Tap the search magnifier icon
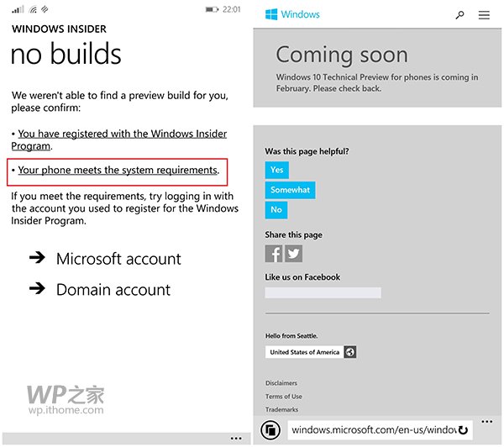Screen dimensions: 504x447 (x=460, y=15)
